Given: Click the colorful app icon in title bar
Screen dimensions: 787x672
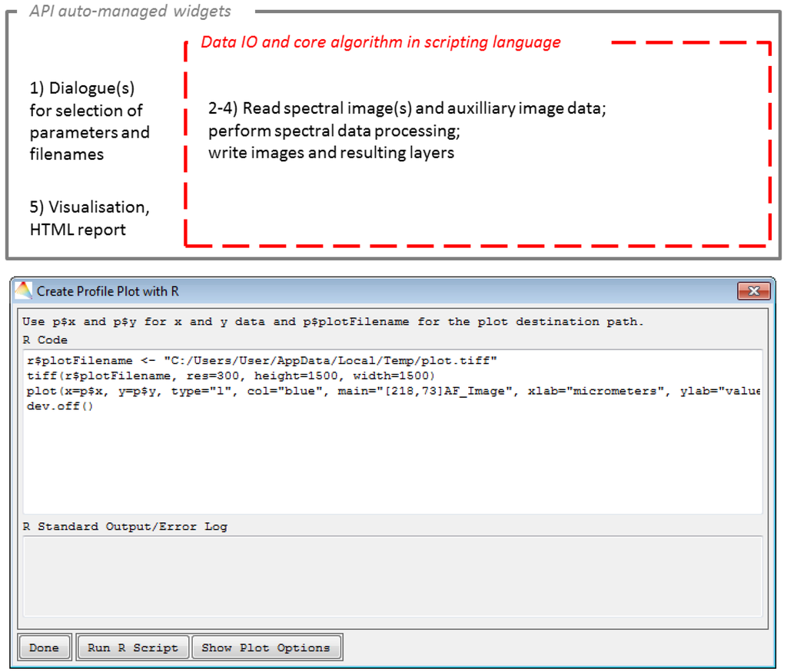Looking at the screenshot, I should pyautogui.click(x=25, y=291).
